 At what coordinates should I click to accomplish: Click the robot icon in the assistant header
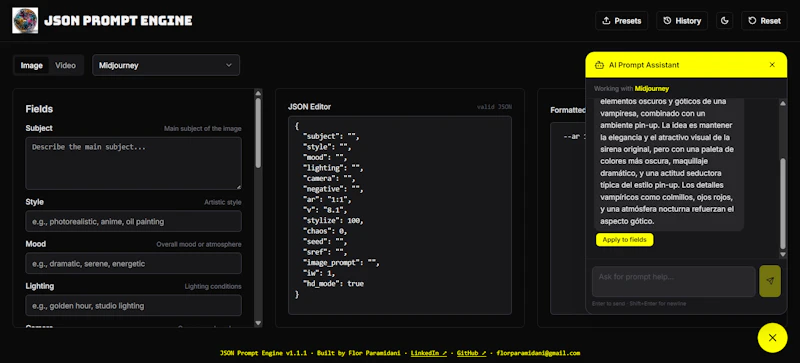[x=599, y=65]
